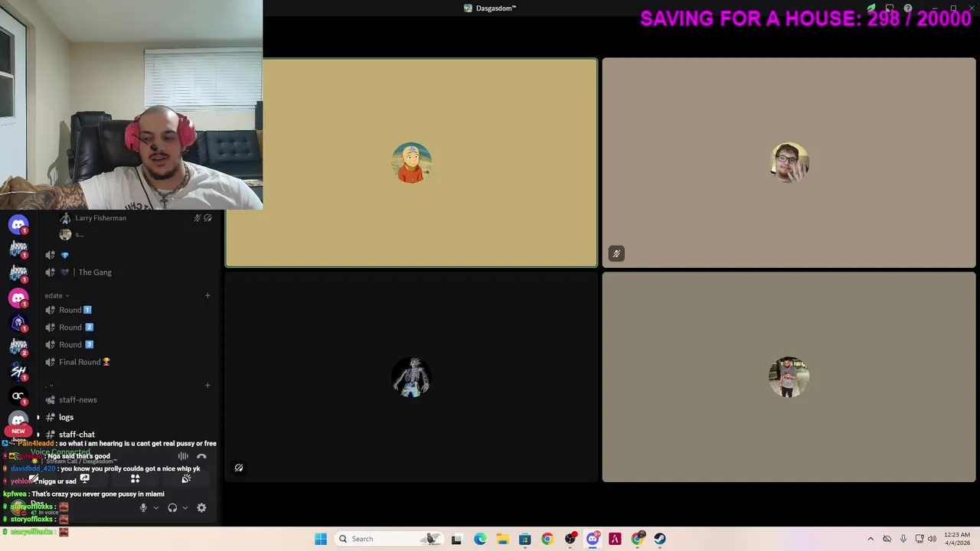Open the purple masked-knight server icon
Screen dimensions: 980x551
pos(18,322)
